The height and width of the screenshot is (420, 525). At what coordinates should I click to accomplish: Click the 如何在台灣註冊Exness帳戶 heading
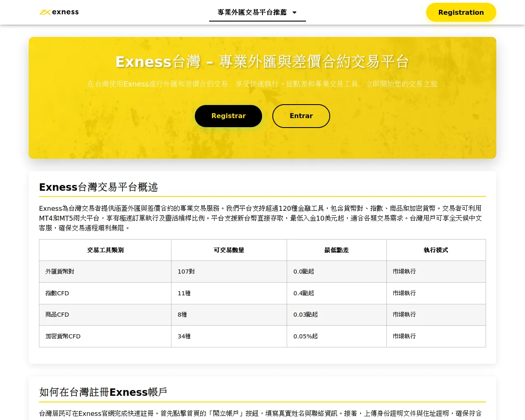(103, 393)
